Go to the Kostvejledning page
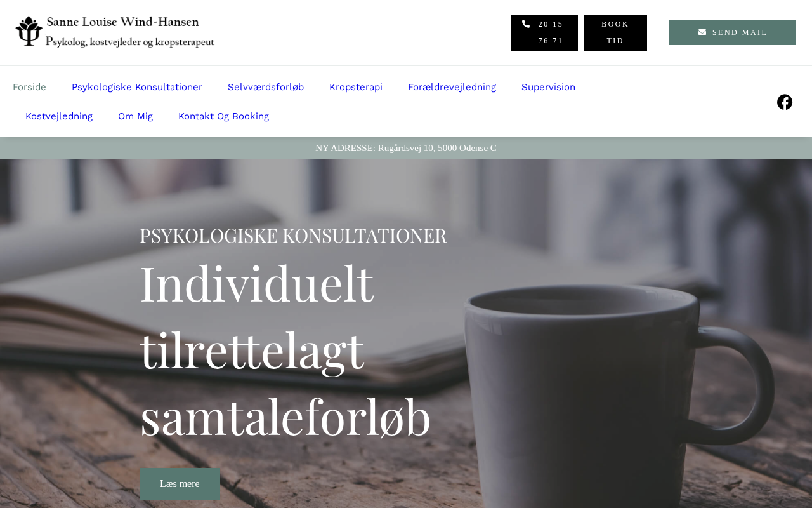 pos(59,116)
